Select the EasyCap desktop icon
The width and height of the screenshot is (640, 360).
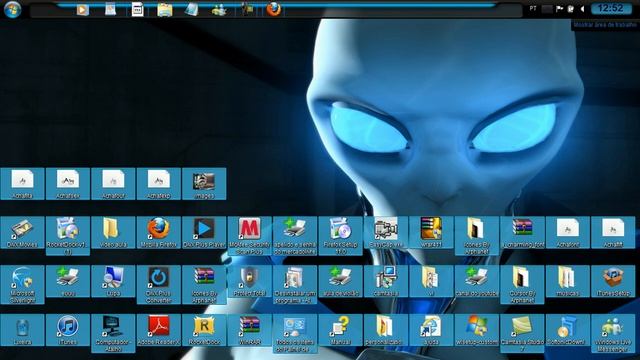[386, 233]
